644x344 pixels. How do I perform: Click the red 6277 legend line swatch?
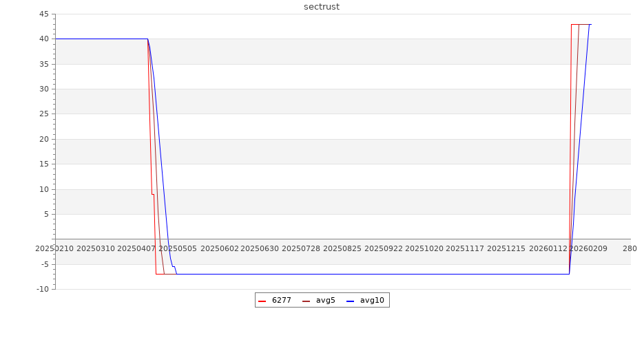(262, 301)
